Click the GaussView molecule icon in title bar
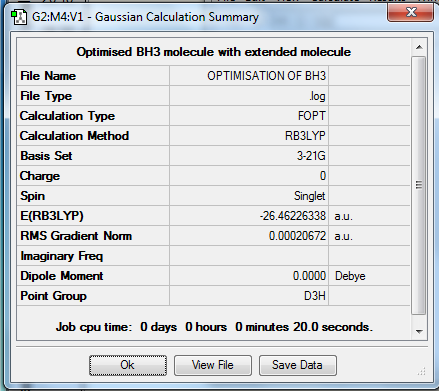 coord(19,17)
